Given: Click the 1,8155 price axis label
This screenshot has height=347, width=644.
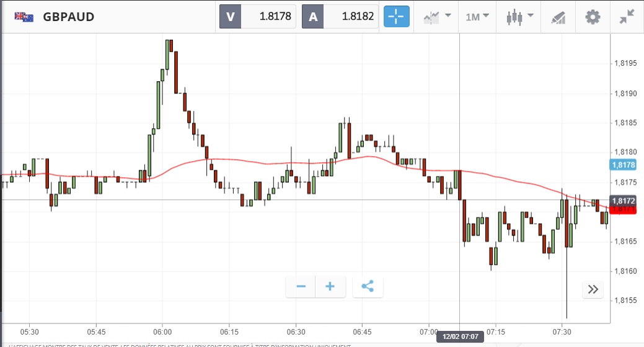Looking at the screenshot, I should point(625,300).
